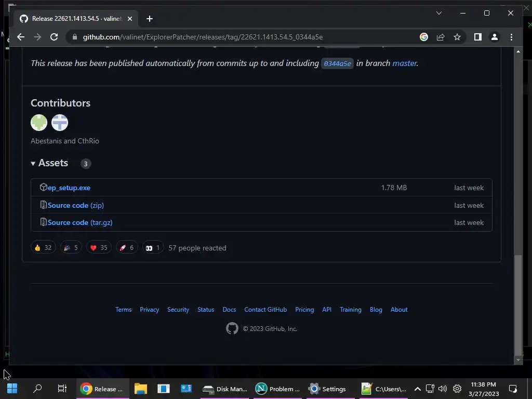Click the scrollbar down arrow
Viewport: 532px width, 399px height.
(x=518, y=360)
